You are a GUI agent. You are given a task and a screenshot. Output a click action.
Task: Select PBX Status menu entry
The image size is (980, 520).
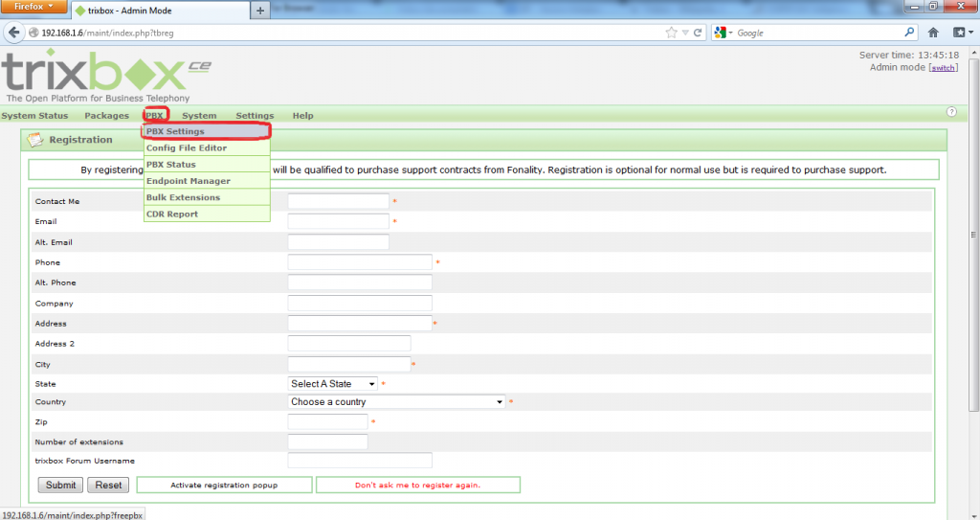[207, 165]
